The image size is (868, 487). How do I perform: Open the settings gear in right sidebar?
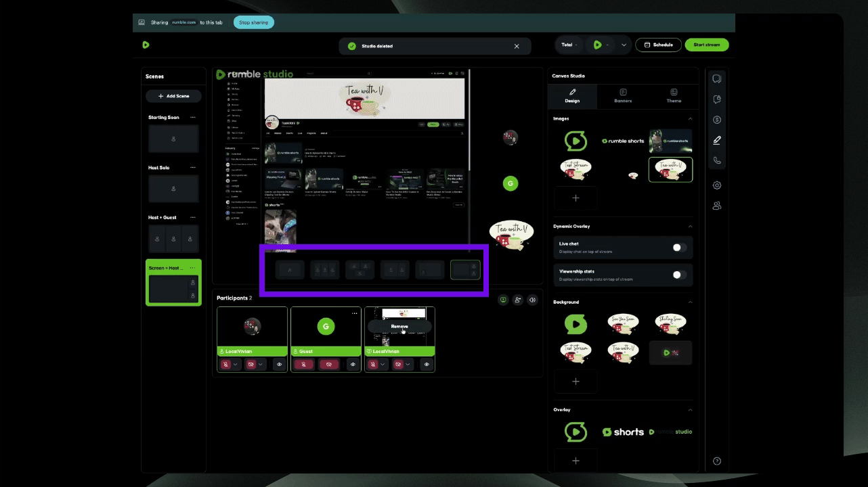click(x=717, y=185)
